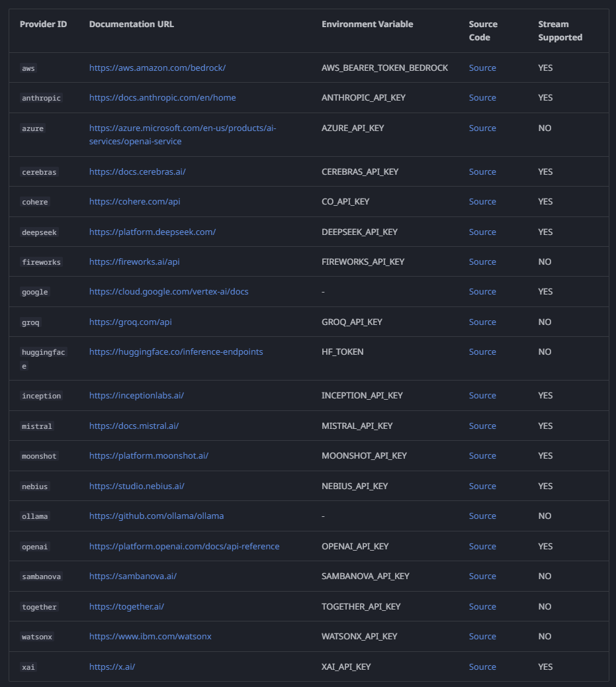
Task: Open the OpenAI API reference link
Action: 185,547
